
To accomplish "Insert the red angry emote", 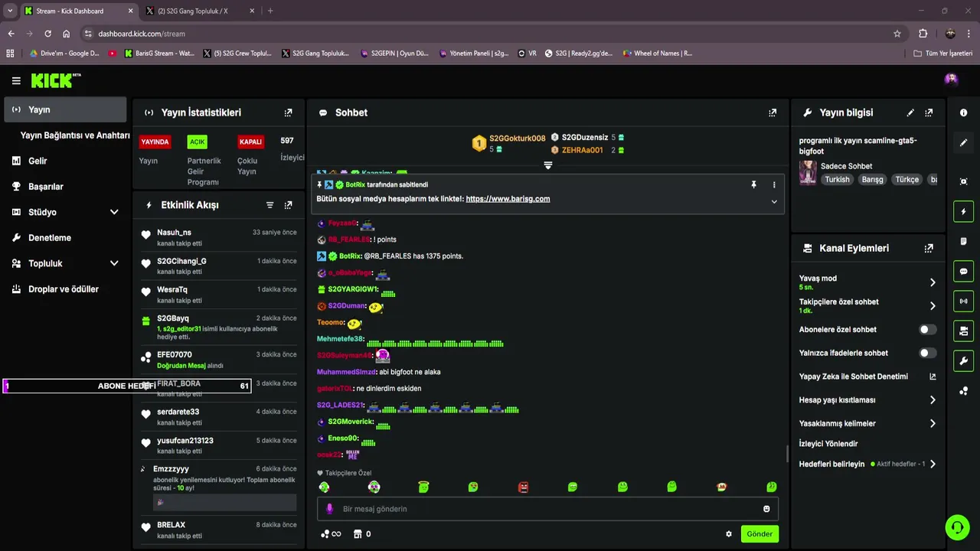I will [x=524, y=487].
